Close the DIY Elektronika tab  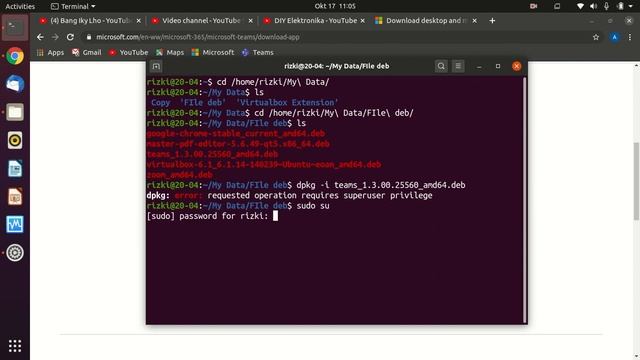pos(362,20)
